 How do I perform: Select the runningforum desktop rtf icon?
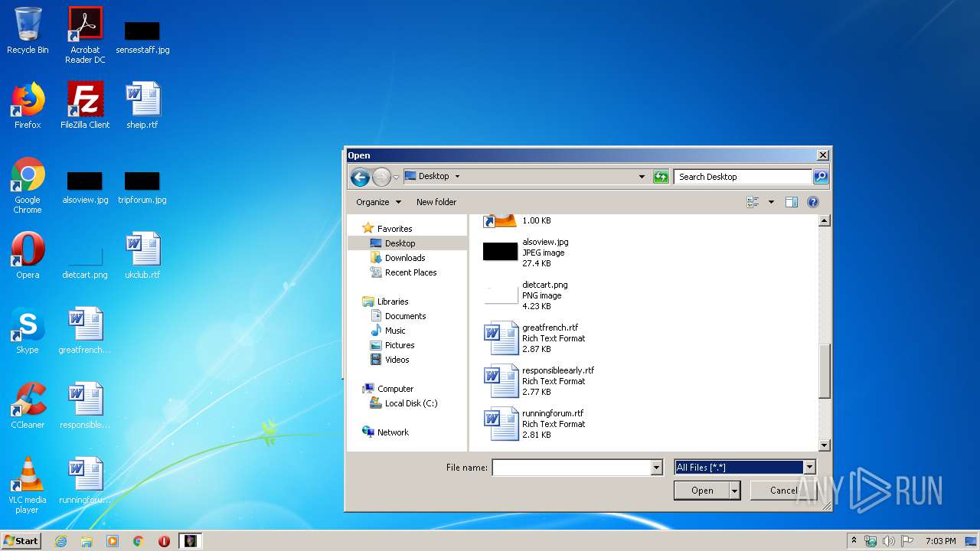pyautogui.click(x=85, y=481)
